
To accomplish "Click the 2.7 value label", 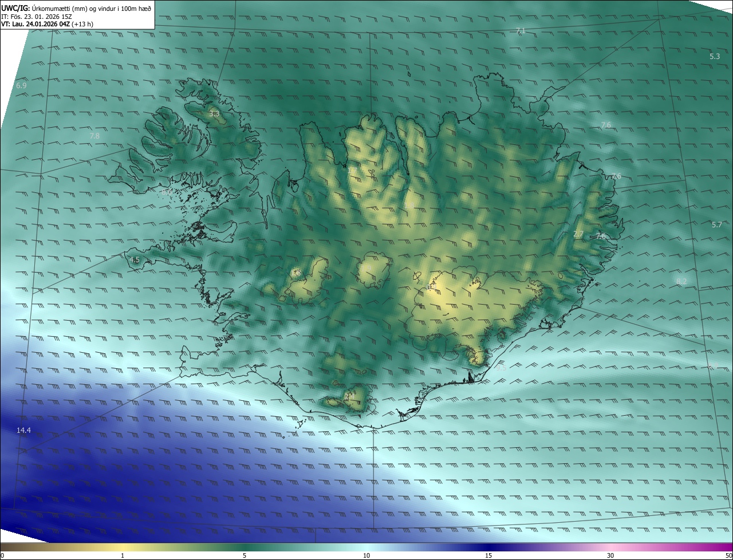I will click(578, 234).
